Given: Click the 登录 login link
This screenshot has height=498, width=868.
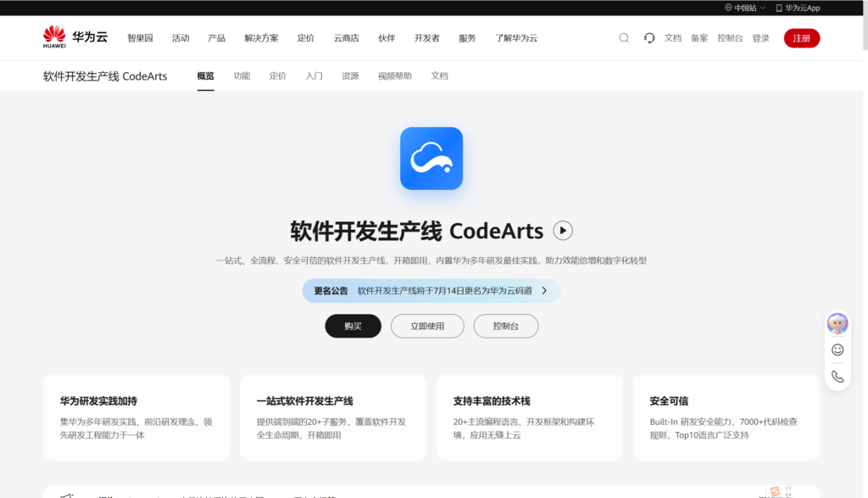Looking at the screenshot, I should (760, 37).
